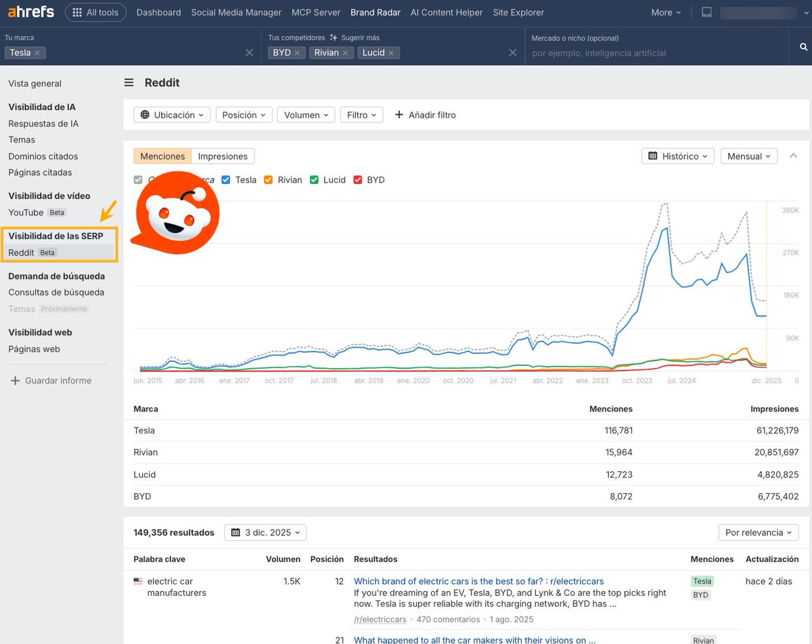Open the Filtro dropdown

tap(361, 115)
